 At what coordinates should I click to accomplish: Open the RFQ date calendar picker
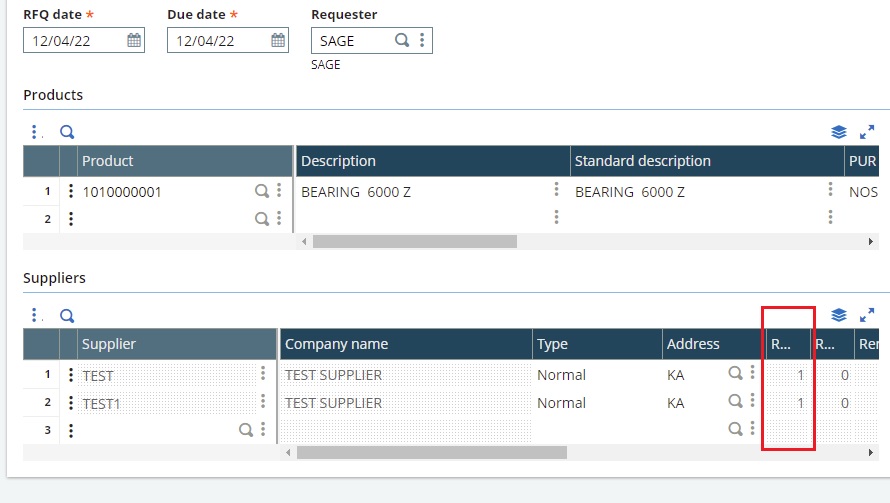134,40
